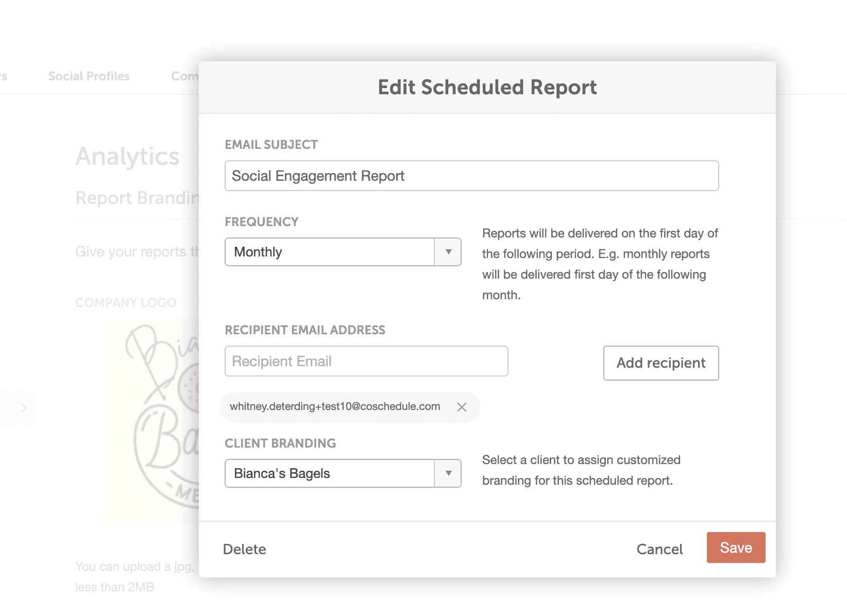
Task: Cancel editing the scheduled report
Action: (659, 549)
